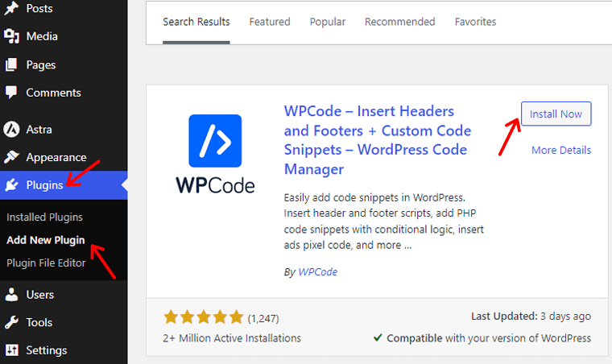Open the Favorites tab
This screenshot has height=364, width=612.
click(x=475, y=22)
